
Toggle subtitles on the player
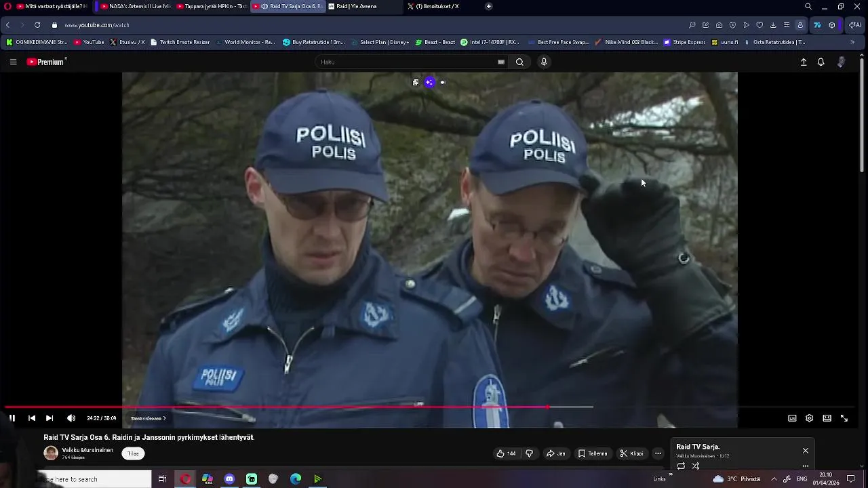(792, 418)
